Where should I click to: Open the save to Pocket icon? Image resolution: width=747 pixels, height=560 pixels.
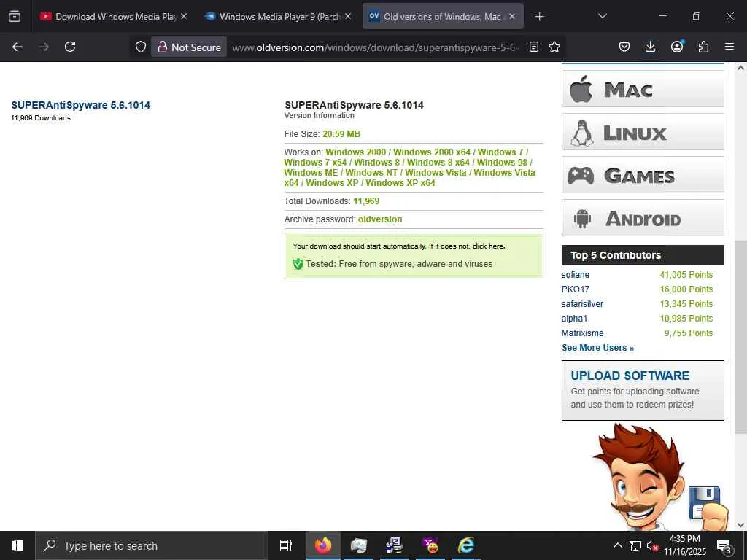point(624,47)
